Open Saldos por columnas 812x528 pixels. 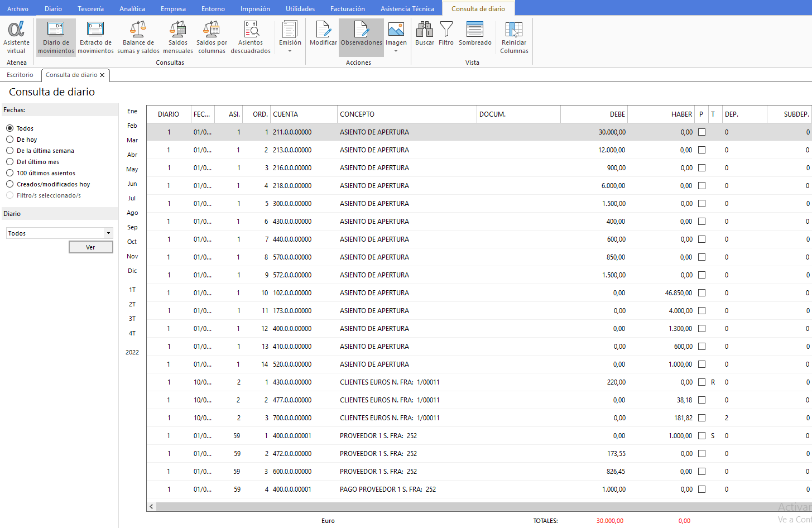[x=212, y=37]
